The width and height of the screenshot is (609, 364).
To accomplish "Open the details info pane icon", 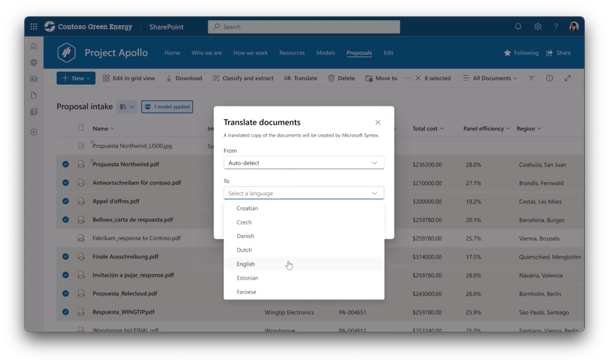I will pos(549,78).
